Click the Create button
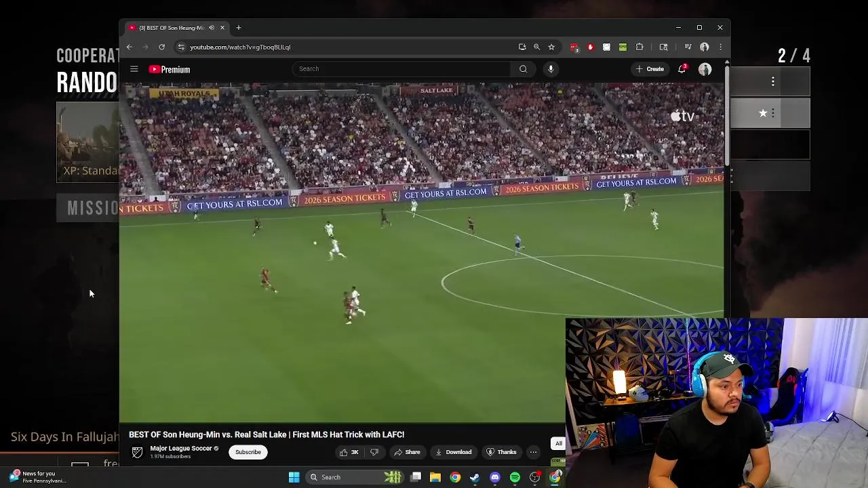 click(x=650, y=68)
